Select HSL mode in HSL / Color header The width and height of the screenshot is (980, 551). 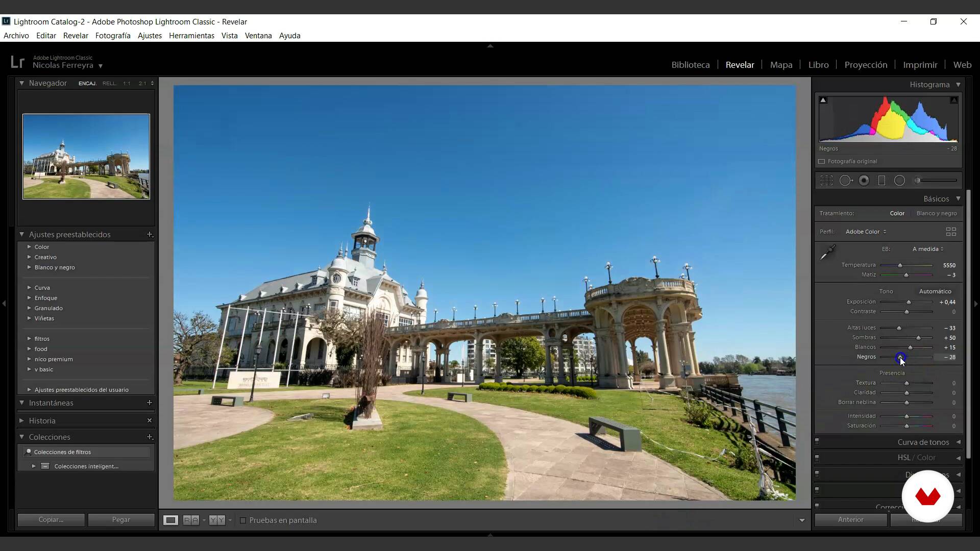903,458
